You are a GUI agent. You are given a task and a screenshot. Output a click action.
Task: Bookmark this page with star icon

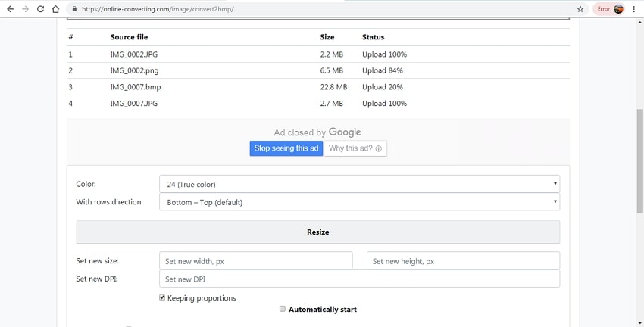click(580, 9)
